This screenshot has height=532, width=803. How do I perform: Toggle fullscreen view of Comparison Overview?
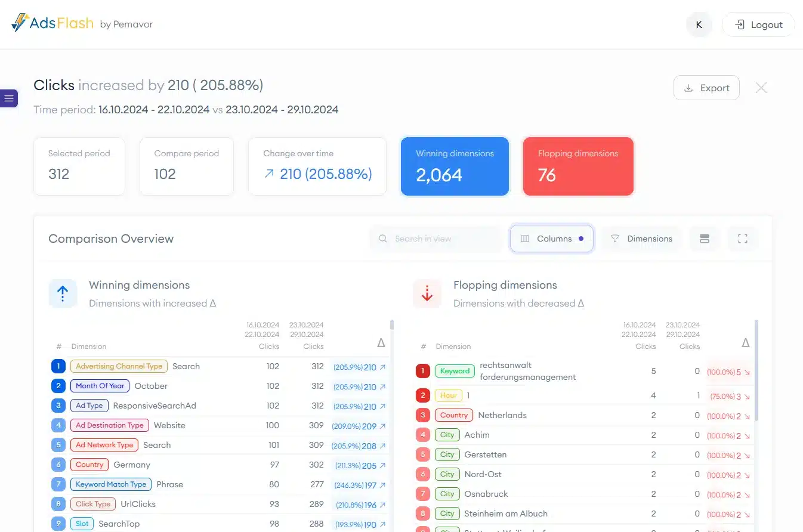[742, 239]
